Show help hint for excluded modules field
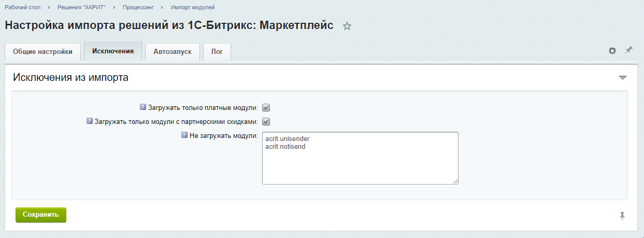Image resolution: width=644 pixels, height=238 pixels. [x=184, y=135]
